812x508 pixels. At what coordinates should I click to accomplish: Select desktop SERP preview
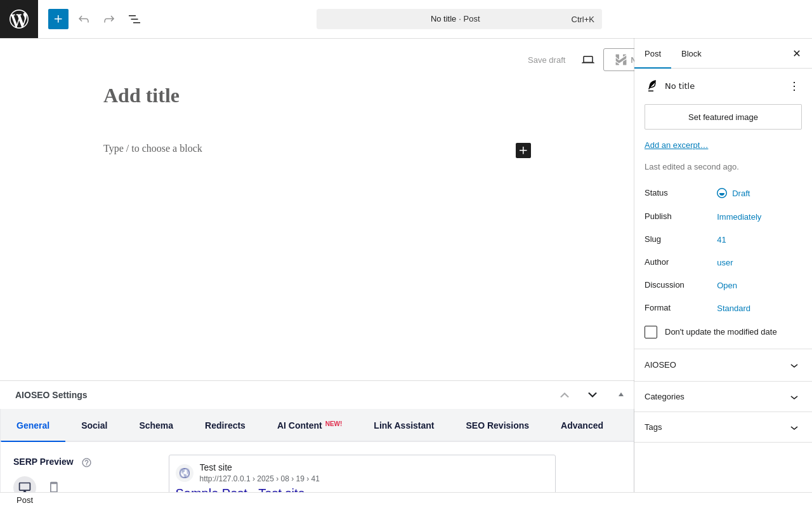[x=25, y=487]
